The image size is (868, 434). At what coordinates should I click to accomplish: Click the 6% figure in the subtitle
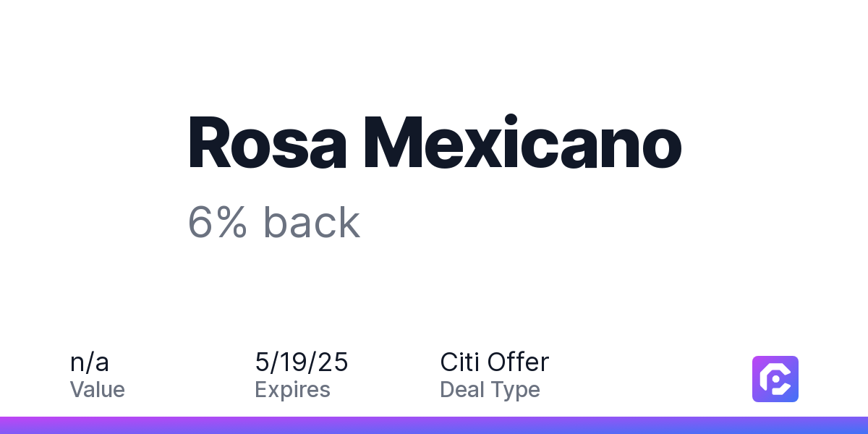coord(218,222)
